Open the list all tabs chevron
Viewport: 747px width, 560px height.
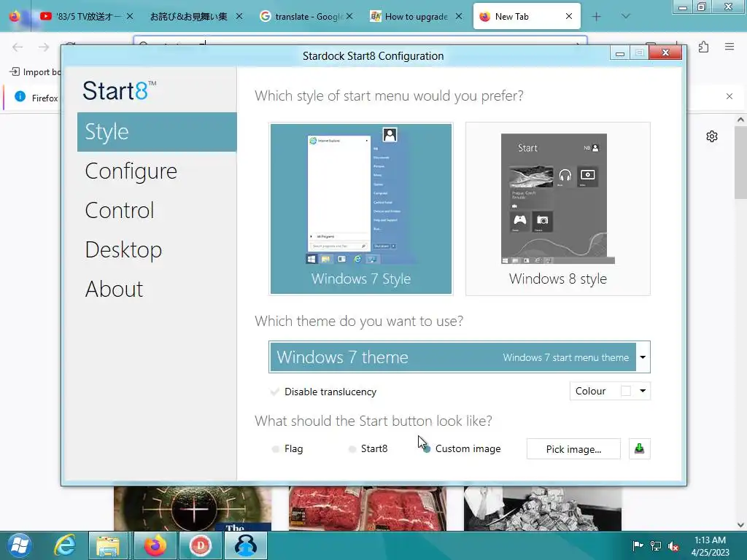point(625,17)
